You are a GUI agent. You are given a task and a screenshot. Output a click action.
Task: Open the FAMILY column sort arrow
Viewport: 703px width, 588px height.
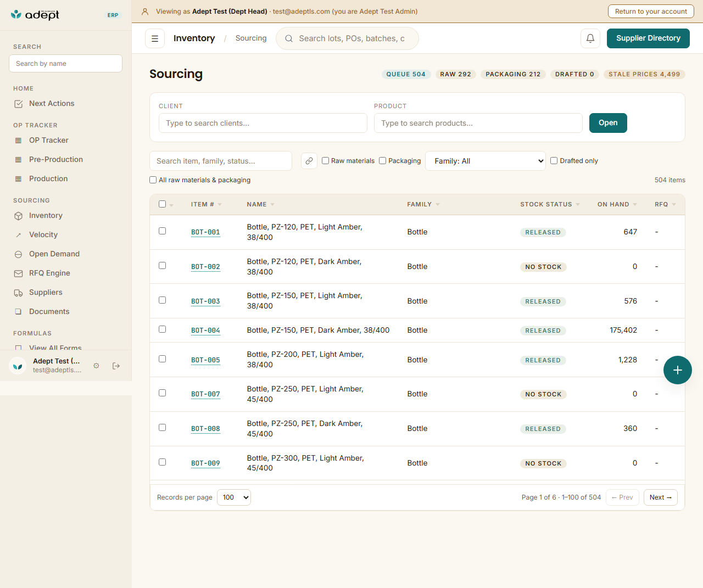[x=438, y=205]
